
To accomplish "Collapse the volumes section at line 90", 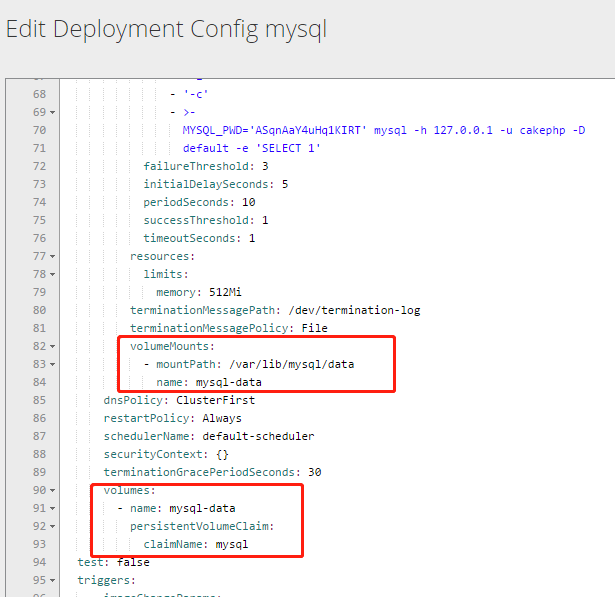I will coord(52,490).
